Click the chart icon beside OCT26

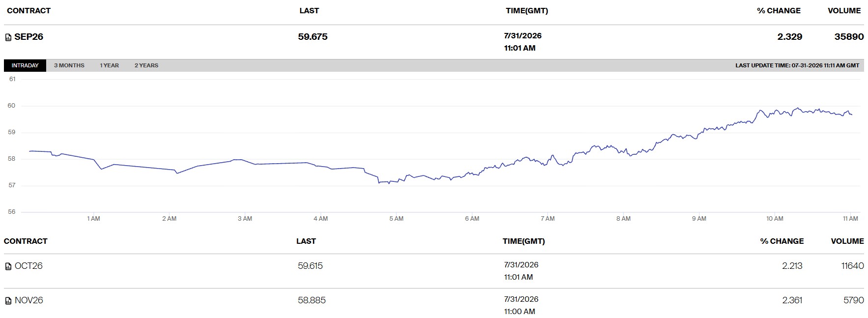8,266
